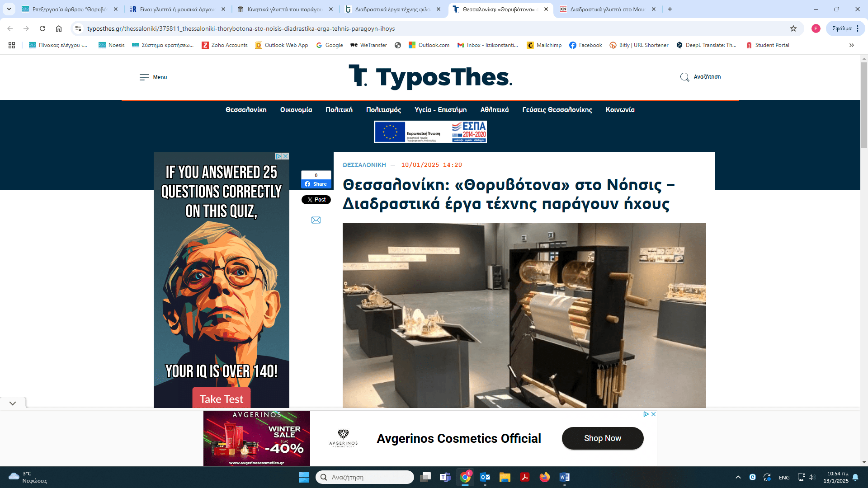Open the hamburger Menu icon
The image size is (868, 488).
pyautogui.click(x=144, y=77)
